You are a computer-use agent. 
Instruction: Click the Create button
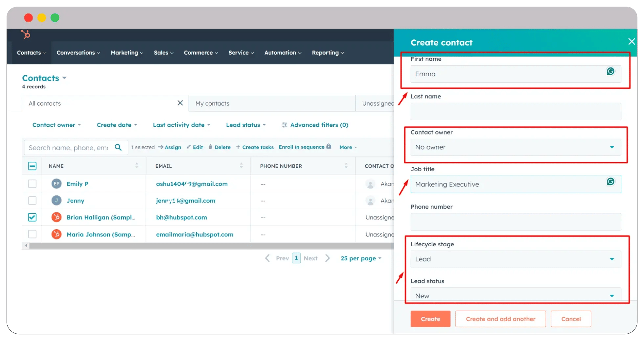[430, 319]
